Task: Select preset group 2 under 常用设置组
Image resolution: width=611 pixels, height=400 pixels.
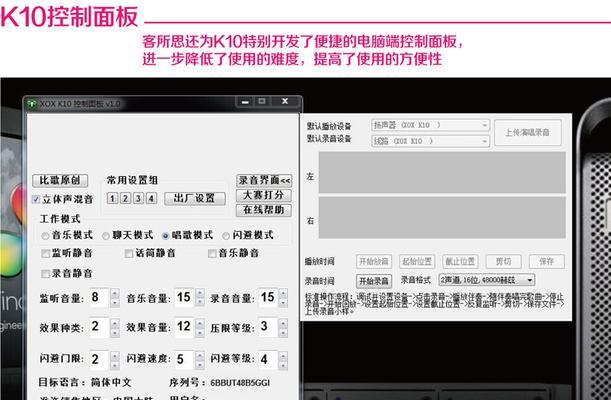Action: coord(125,198)
